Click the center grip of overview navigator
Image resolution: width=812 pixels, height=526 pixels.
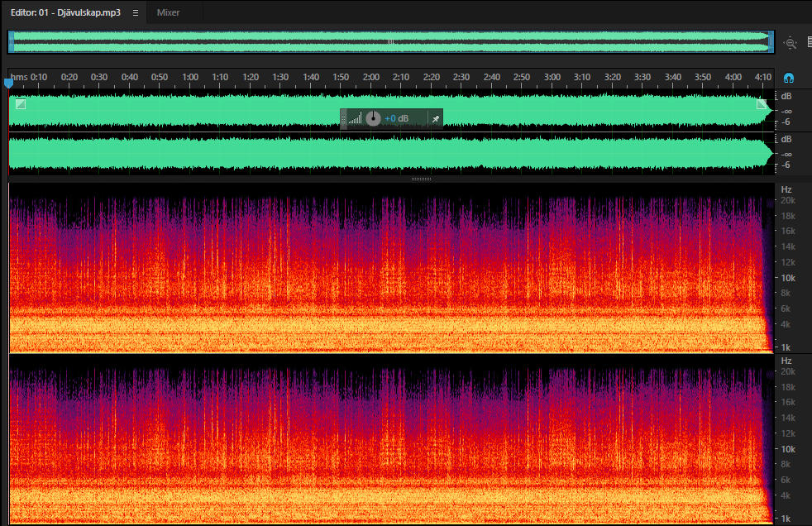pos(390,42)
